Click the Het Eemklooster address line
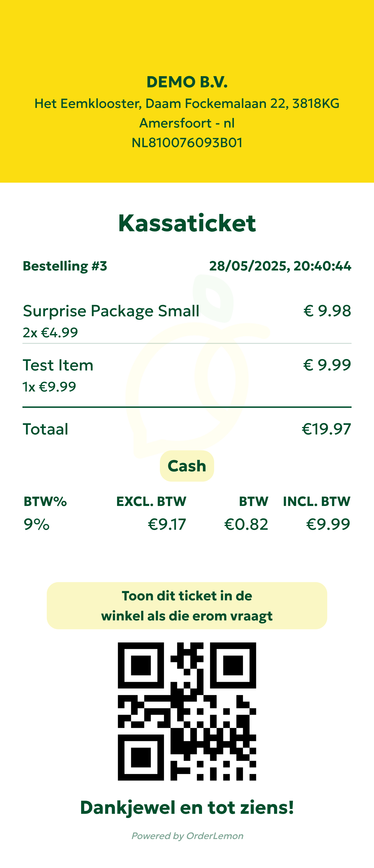This screenshot has height=868, width=374. click(x=187, y=103)
